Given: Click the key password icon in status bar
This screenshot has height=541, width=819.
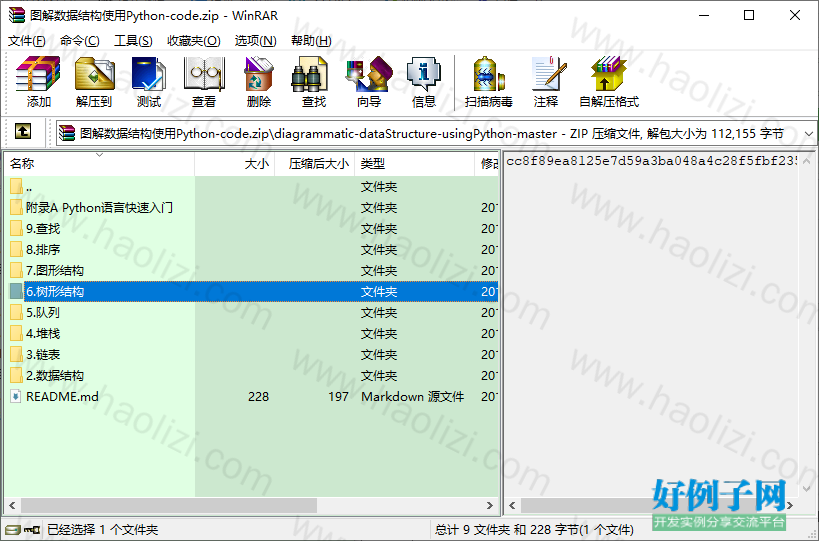Looking at the screenshot, I should (32, 531).
